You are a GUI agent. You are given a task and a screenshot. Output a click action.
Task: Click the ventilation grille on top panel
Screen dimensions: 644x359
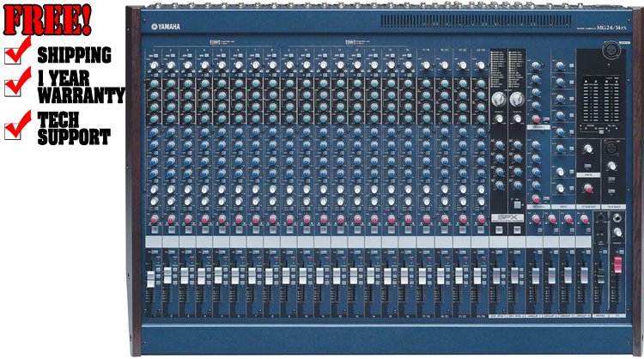pyautogui.click(x=476, y=21)
